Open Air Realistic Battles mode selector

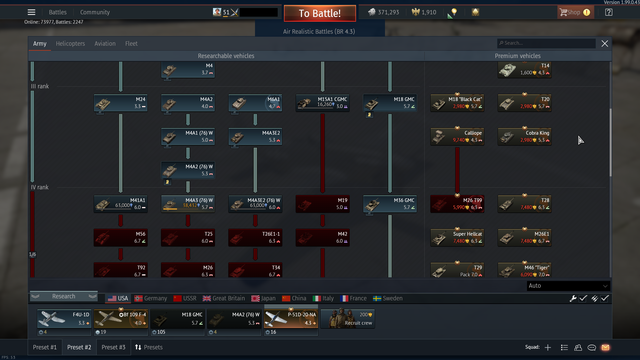319,31
